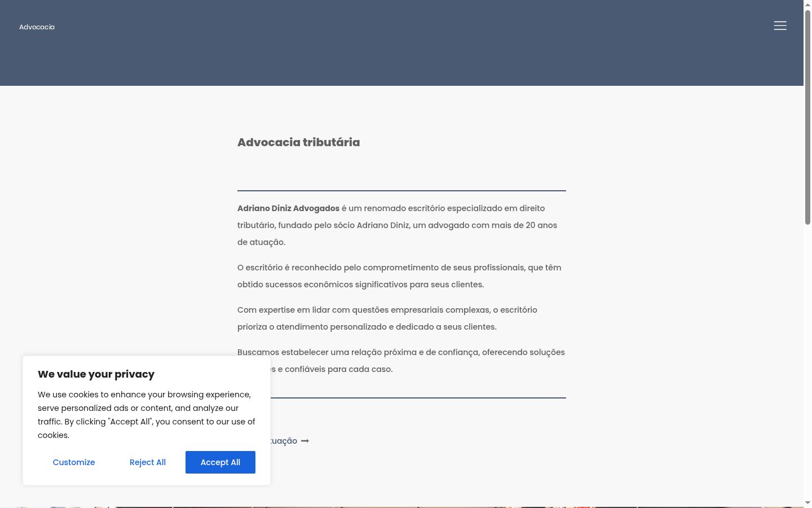
Task: Accept all cookies
Action: coord(220,462)
